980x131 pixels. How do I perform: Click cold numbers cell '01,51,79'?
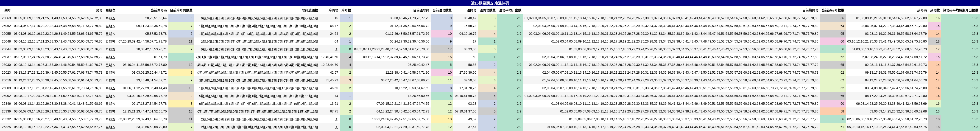161,57
